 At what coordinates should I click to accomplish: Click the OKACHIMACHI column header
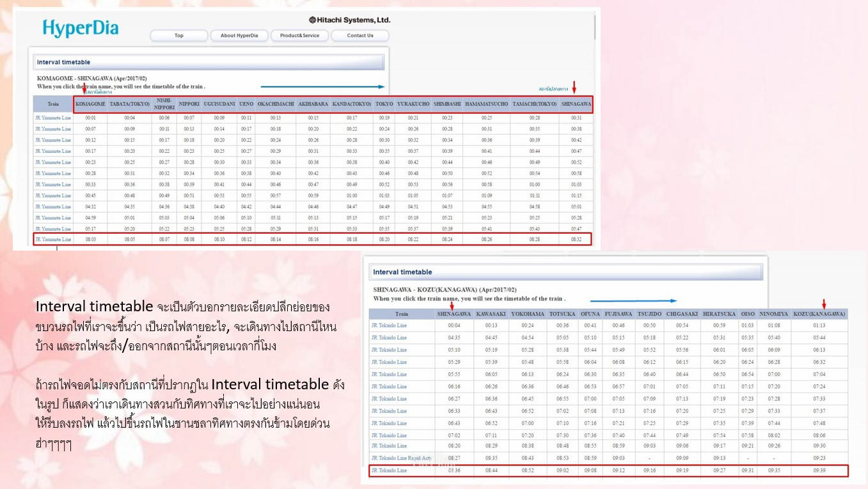276,104
